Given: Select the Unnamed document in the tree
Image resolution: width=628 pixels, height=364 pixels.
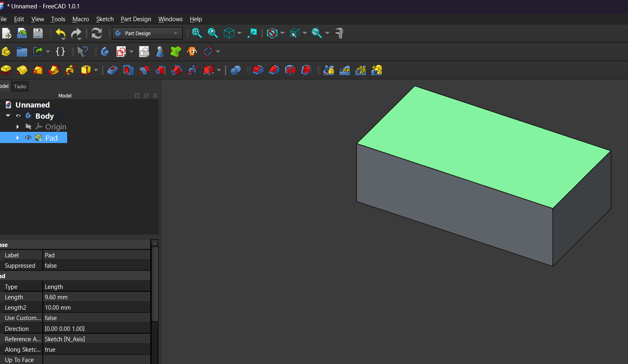Looking at the screenshot, I should (x=33, y=105).
